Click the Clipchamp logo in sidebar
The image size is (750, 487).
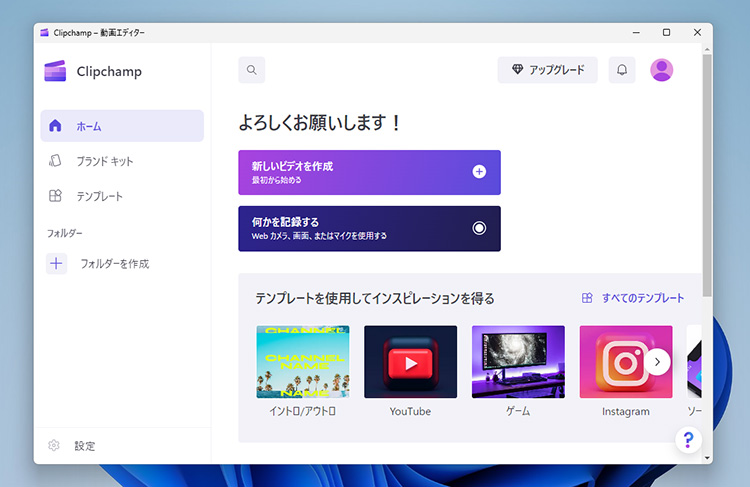click(x=55, y=71)
